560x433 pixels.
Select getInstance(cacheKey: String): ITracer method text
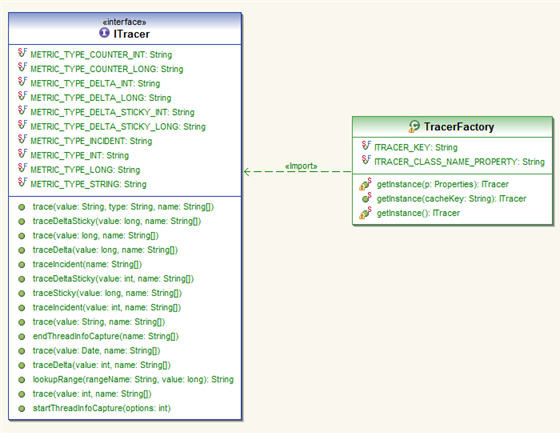click(451, 199)
